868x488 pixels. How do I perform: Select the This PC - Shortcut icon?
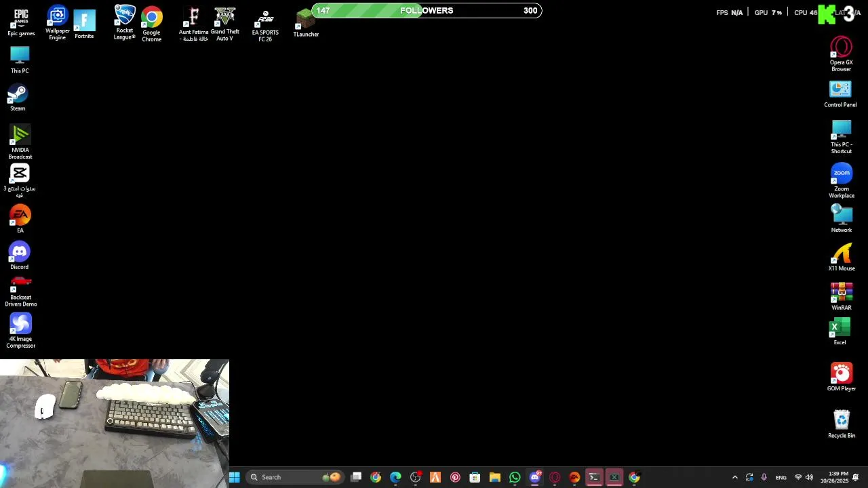(x=842, y=137)
